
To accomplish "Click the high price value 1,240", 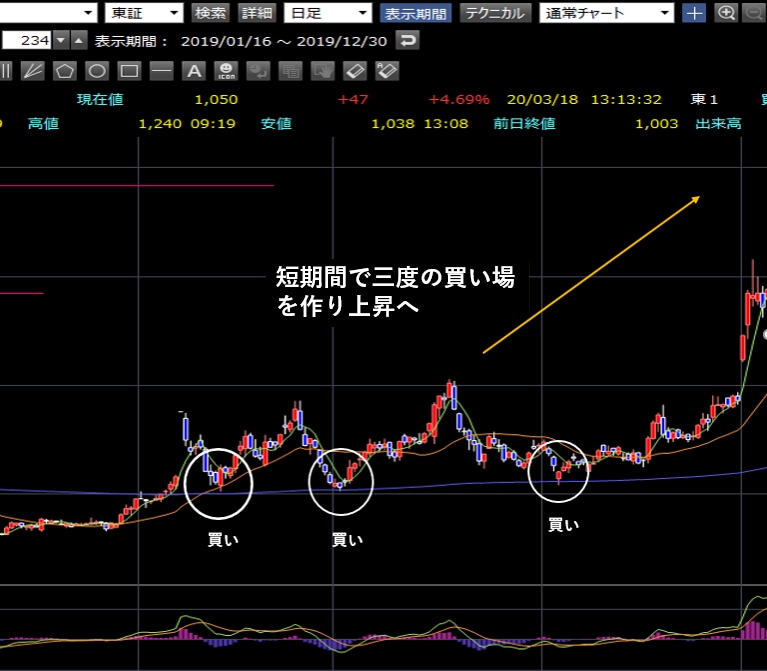I will 160,124.
